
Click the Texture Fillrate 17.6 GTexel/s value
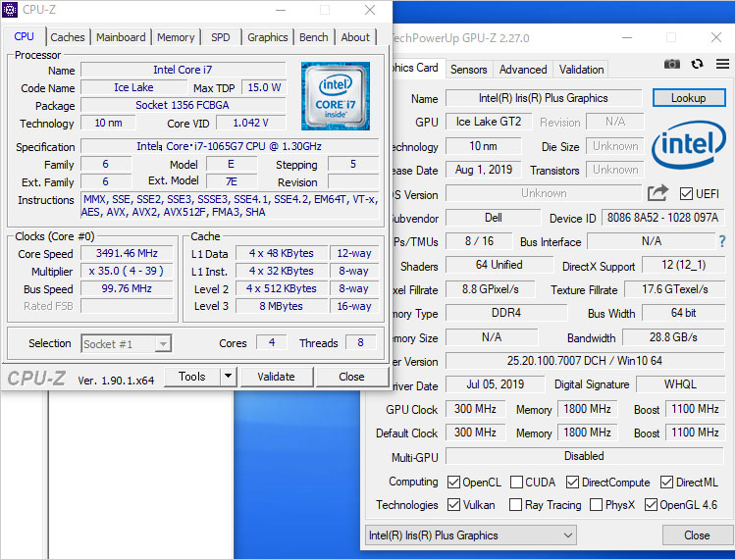[674, 289]
